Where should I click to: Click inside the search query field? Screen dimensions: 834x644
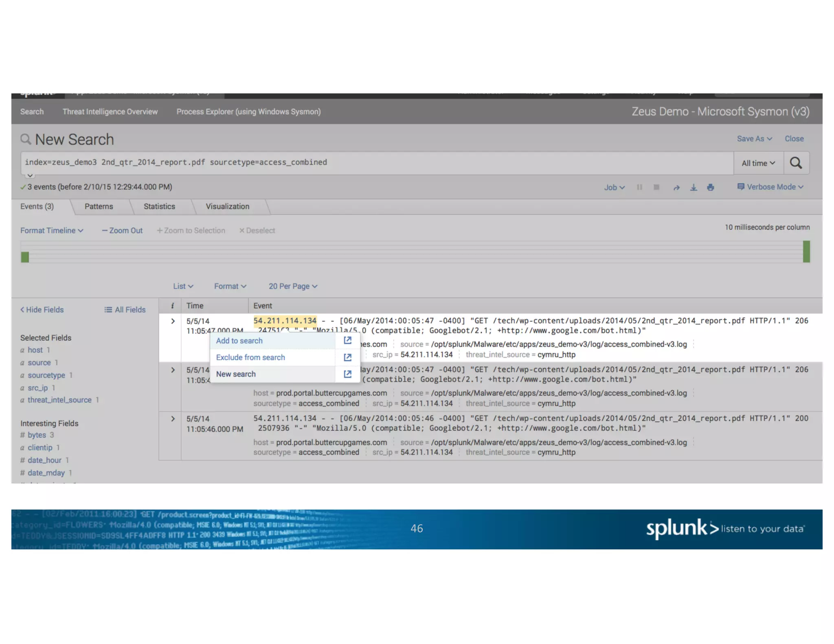click(x=367, y=162)
